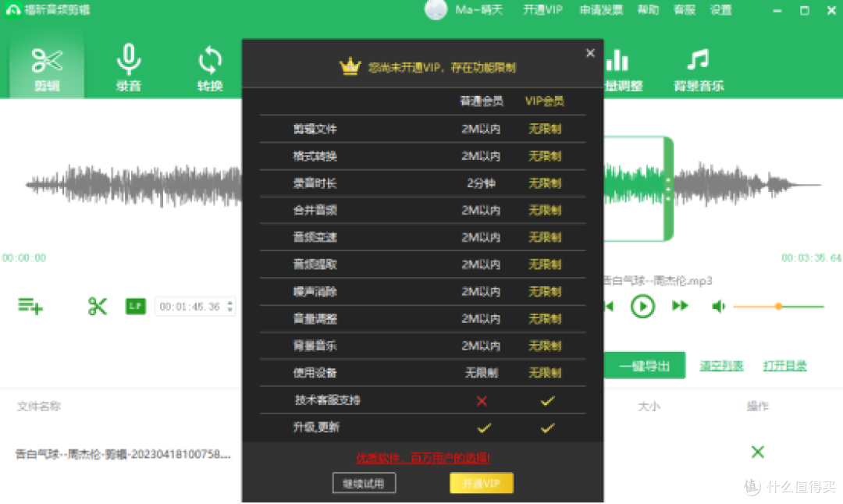Mute using the speaker volume icon
Image resolution: width=843 pixels, height=504 pixels.
718,307
